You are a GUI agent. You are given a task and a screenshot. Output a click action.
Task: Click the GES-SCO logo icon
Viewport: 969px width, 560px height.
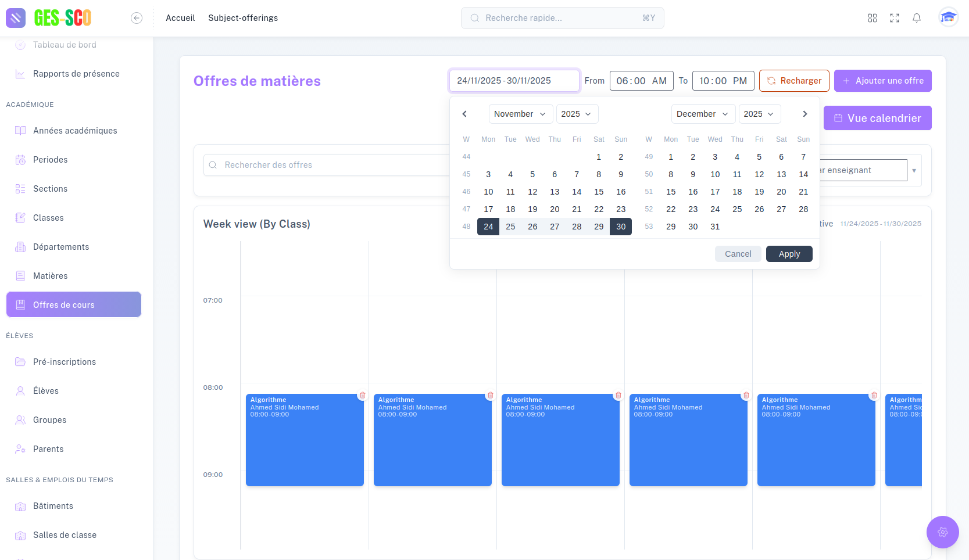(16, 18)
